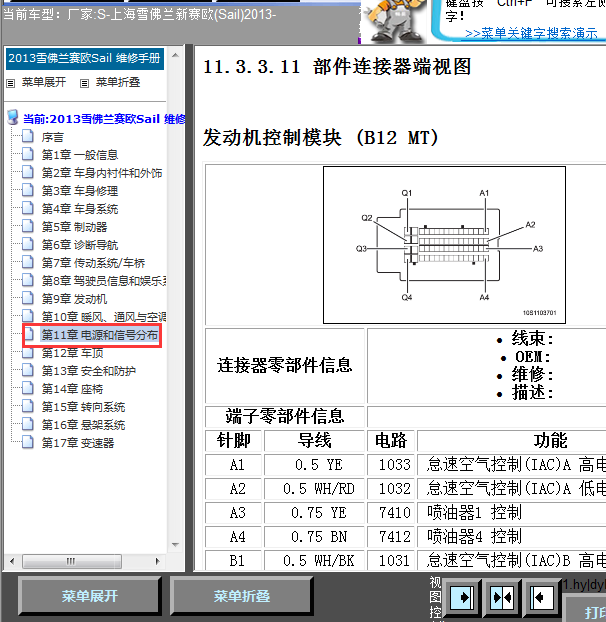Click the sidebar vertical scroll up arrow

175,55
